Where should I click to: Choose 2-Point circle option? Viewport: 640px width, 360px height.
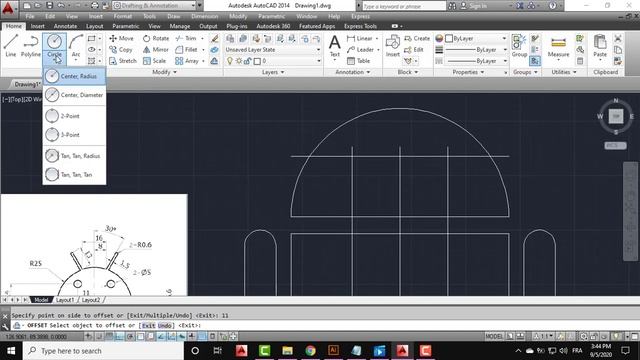(74, 116)
